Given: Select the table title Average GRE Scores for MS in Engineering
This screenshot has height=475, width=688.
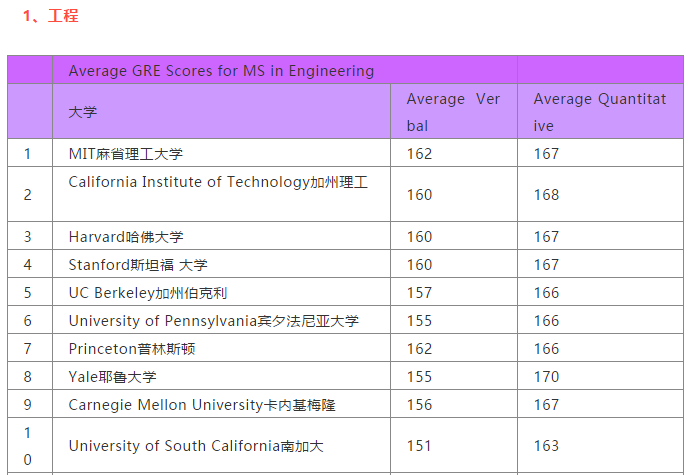Looking at the screenshot, I should click(221, 70).
